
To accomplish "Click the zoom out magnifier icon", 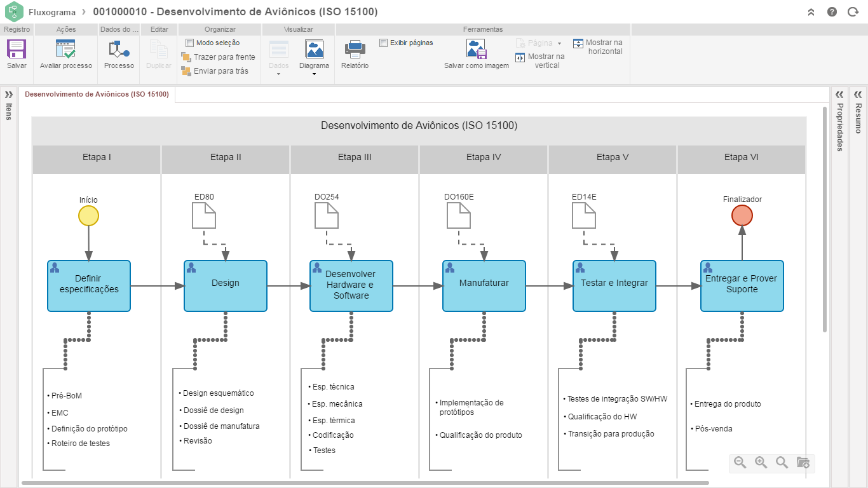I will 740,463.
